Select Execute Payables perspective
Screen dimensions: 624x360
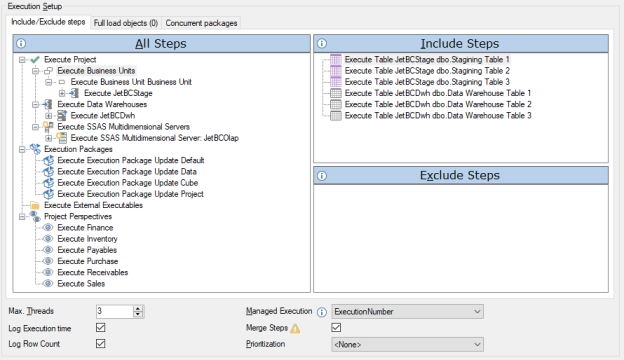click(87, 250)
